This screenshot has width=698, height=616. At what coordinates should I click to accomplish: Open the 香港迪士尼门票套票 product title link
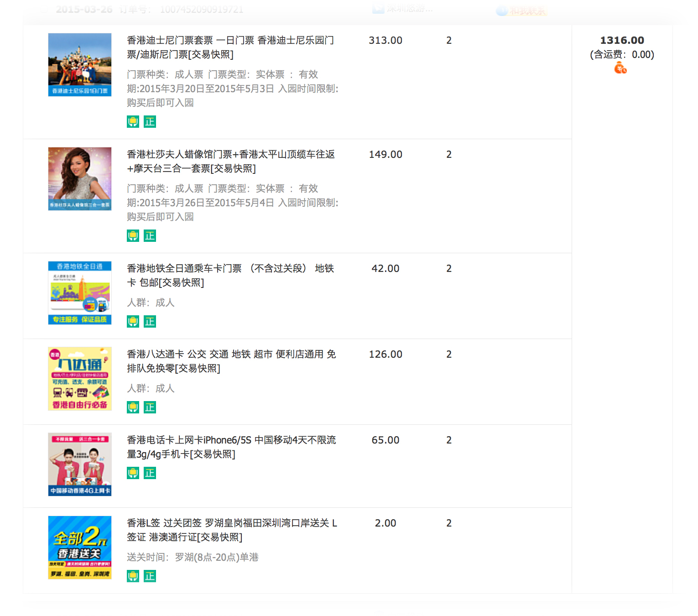pyautogui.click(x=230, y=47)
